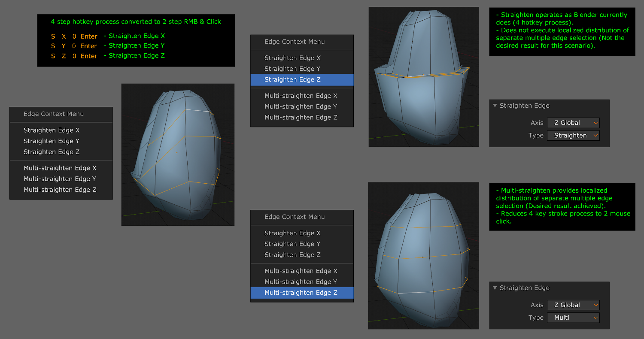644x339 pixels.
Task: Choose Straighten Edge Z in menu highlighting Multi-straighten Edge Z
Action: click(302, 254)
